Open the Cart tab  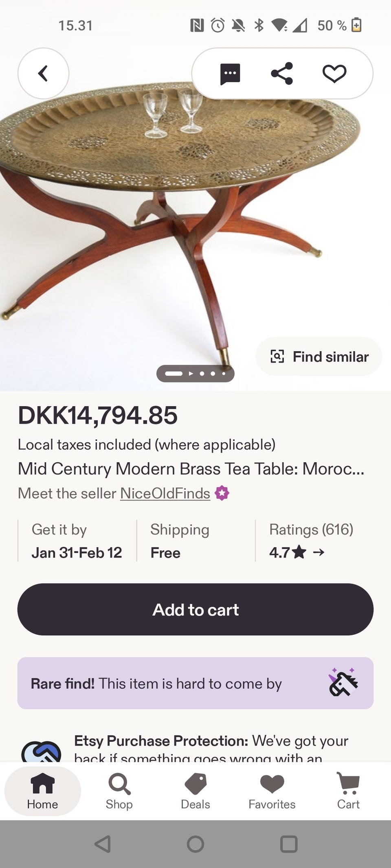tap(348, 791)
